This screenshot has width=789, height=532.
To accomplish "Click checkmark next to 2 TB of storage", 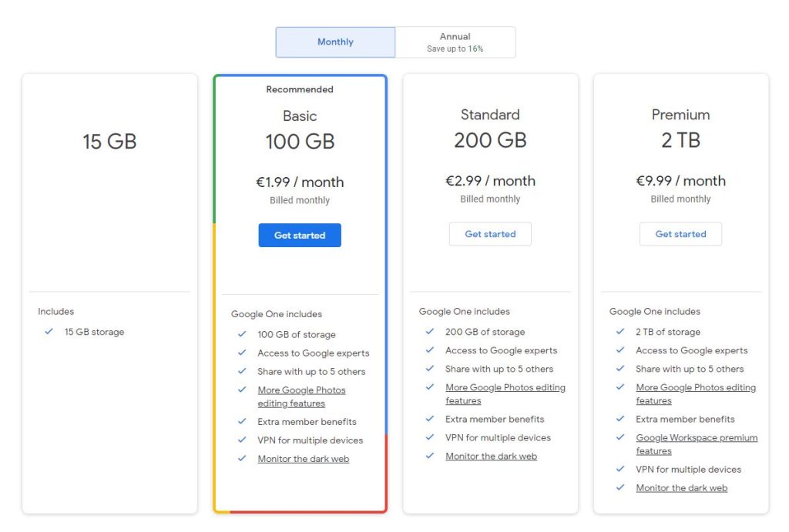I will click(x=620, y=332).
